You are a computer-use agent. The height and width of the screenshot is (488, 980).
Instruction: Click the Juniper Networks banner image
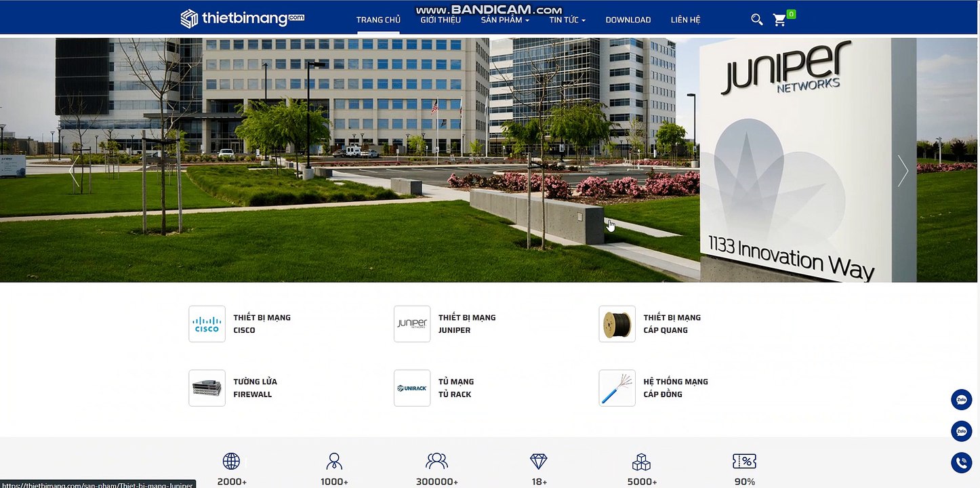pos(488,160)
